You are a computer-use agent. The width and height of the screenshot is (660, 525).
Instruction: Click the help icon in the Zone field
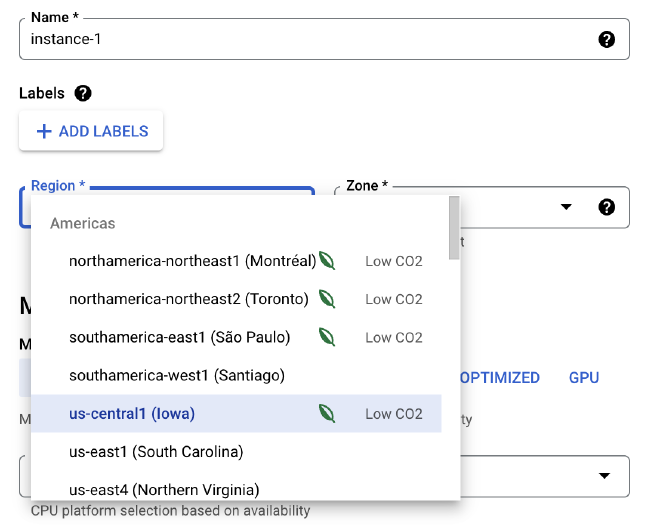[x=607, y=207]
